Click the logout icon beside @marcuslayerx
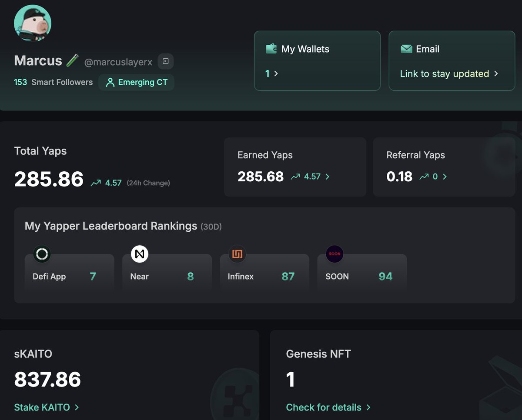 pos(165,61)
